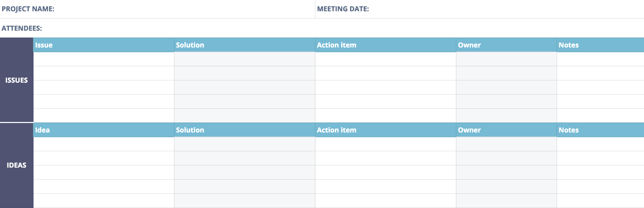Click the MEETING DATE field
The width and height of the screenshot is (644, 208).
point(479,9)
